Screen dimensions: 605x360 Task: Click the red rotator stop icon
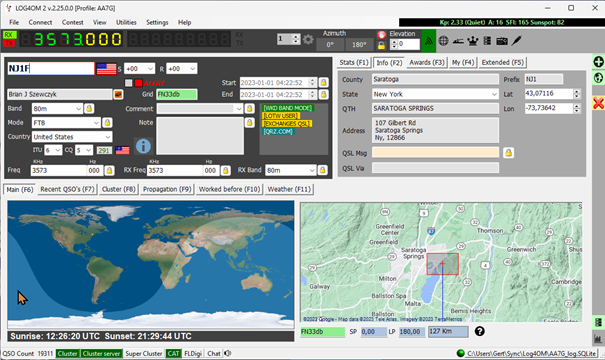pyautogui.click(x=381, y=35)
